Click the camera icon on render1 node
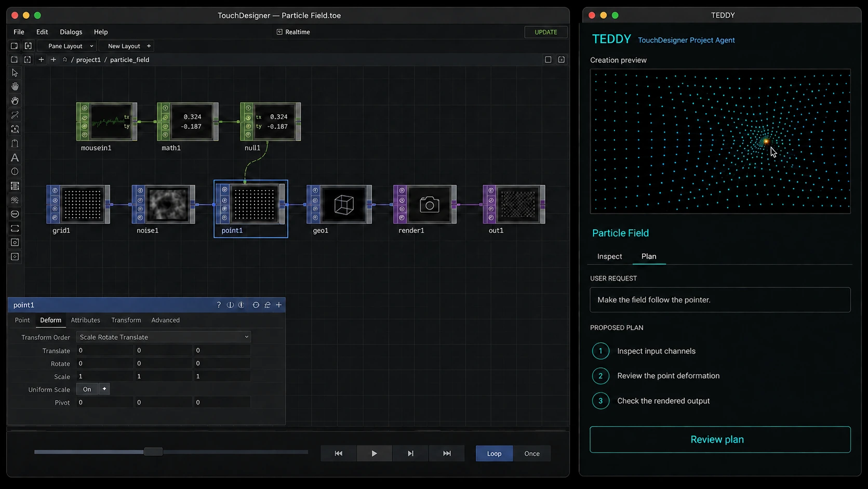 click(429, 205)
